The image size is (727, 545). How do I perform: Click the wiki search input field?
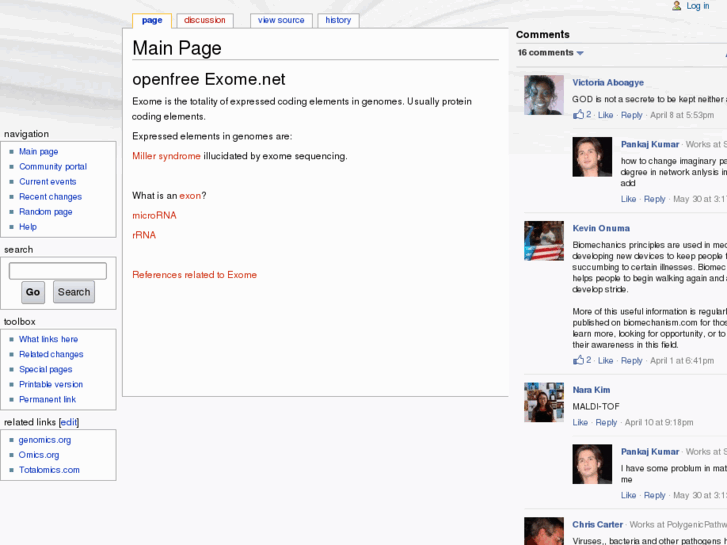(58, 271)
